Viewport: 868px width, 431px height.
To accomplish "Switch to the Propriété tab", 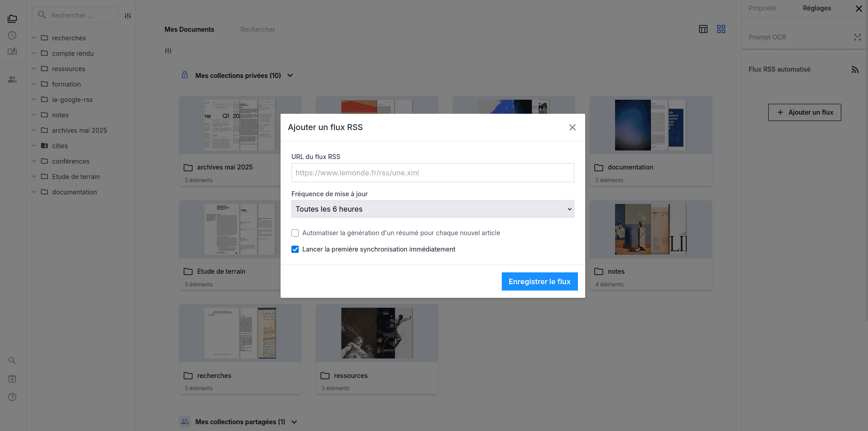I will (762, 8).
